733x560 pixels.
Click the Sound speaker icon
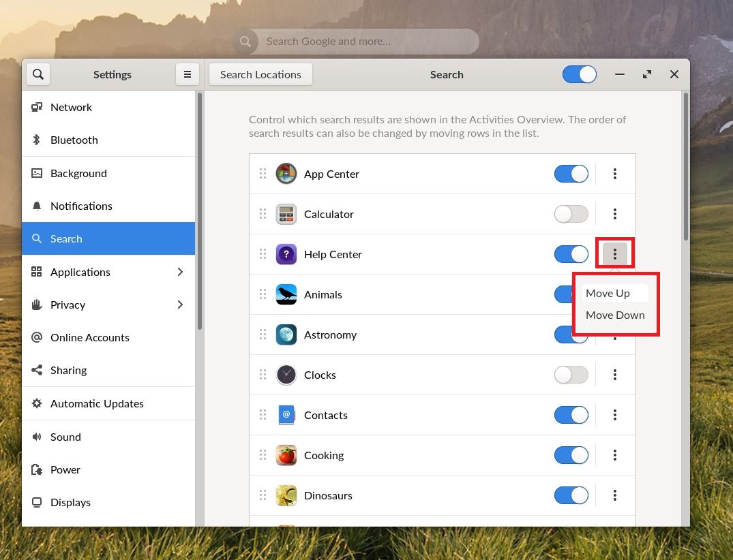[x=36, y=437]
